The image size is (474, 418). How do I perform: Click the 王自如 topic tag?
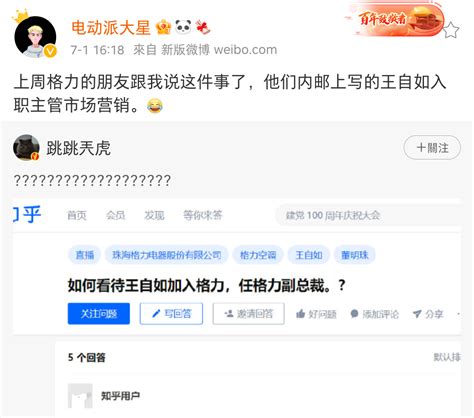click(309, 255)
